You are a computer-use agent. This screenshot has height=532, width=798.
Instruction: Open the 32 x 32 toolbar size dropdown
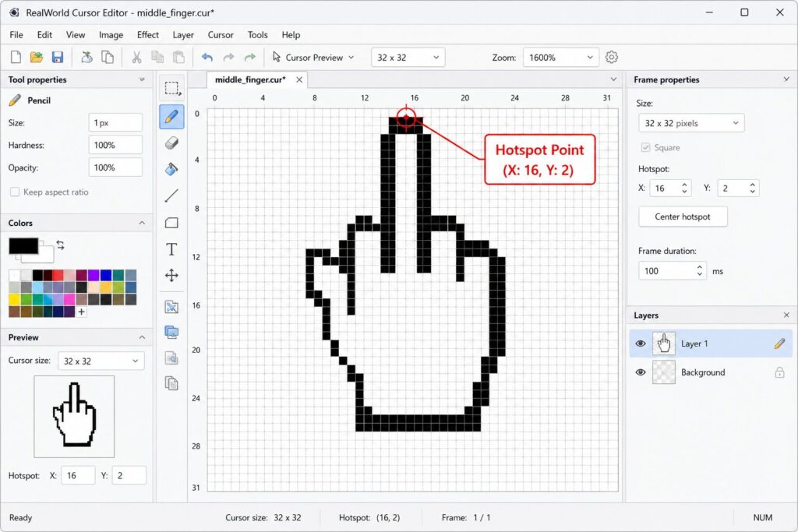click(x=408, y=58)
